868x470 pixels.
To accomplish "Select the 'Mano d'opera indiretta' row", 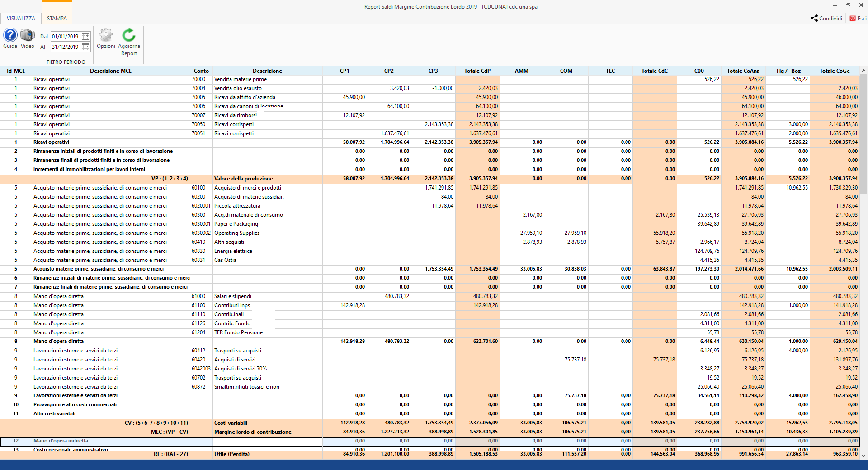I will click(429, 441).
